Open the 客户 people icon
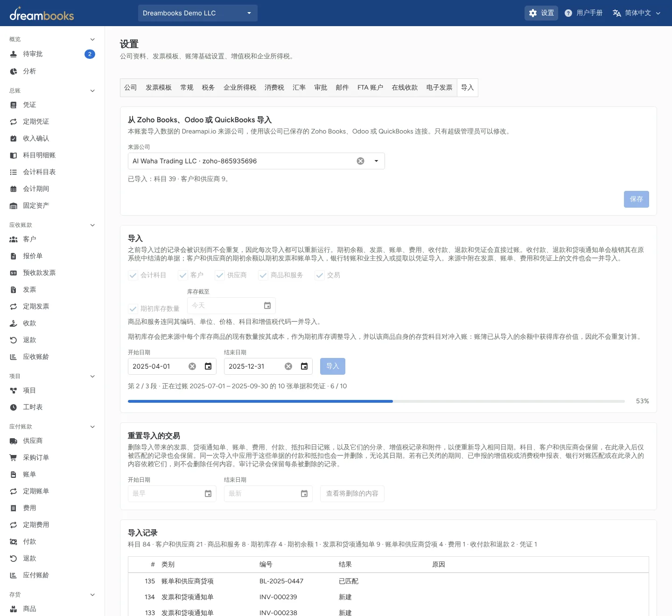The width and height of the screenshot is (672, 616). pos(14,239)
